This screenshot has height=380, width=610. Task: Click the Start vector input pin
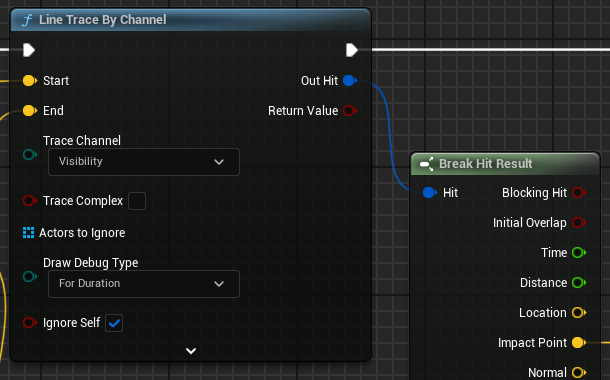click(30, 81)
